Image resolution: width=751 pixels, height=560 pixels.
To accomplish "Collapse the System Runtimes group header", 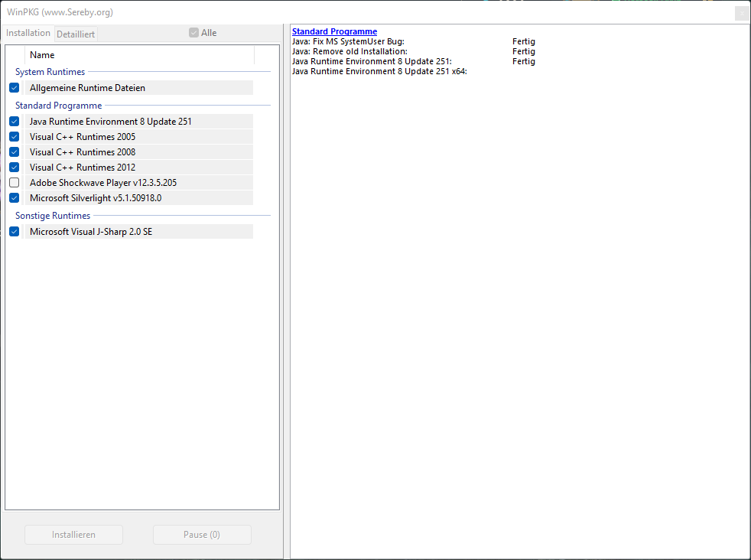I will click(x=50, y=72).
